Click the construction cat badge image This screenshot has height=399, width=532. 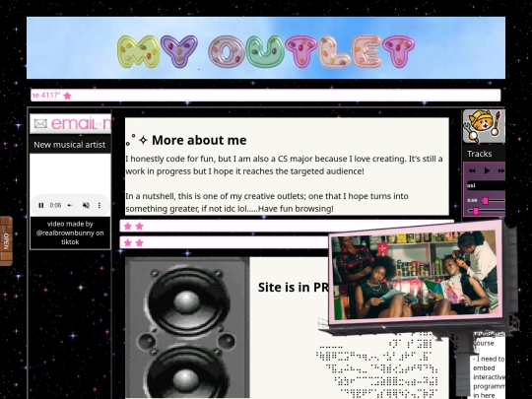484,126
